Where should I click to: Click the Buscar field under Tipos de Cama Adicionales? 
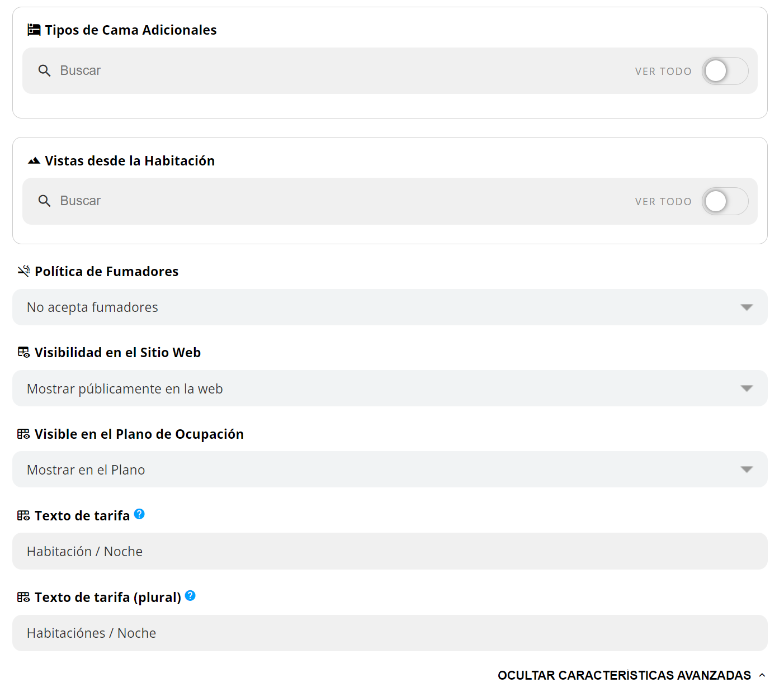point(336,71)
